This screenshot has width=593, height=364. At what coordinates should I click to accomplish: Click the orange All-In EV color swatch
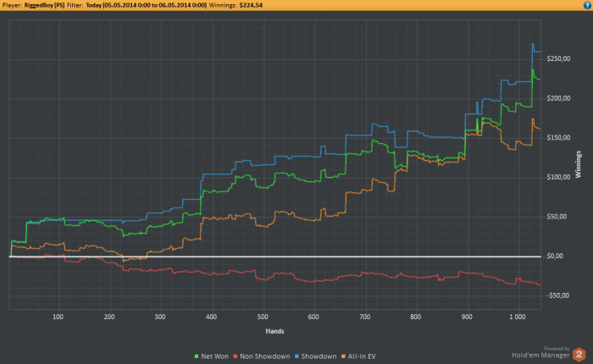click(343, 356)
